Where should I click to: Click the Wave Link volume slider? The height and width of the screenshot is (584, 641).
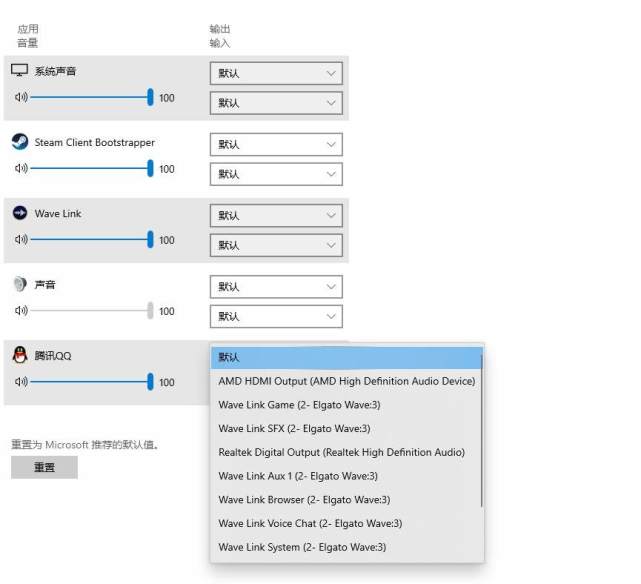(92, 239)
